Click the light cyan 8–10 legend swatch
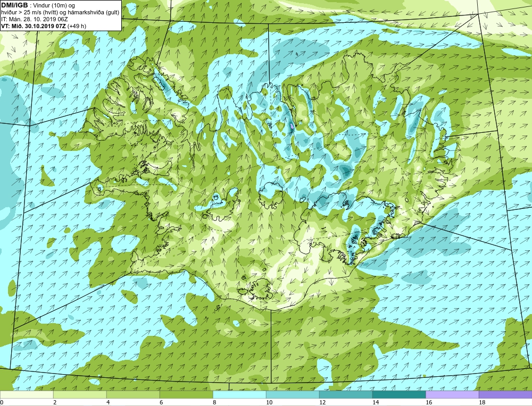This screenshot has height=406, width=532. pos(239,394)
